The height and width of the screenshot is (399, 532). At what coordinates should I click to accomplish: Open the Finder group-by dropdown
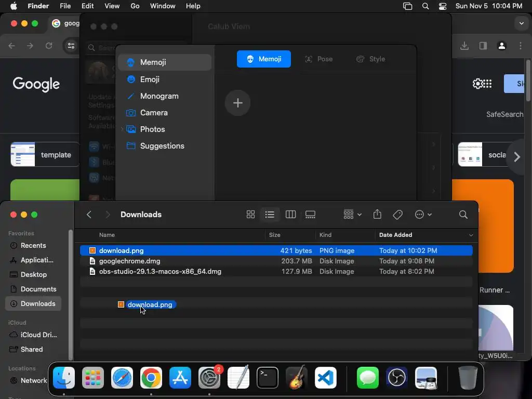pos(352,215)
